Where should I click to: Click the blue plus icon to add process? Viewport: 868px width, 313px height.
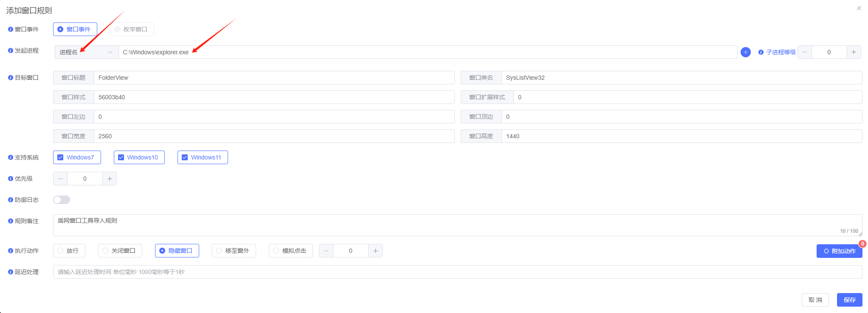click(x=745, y=52)
